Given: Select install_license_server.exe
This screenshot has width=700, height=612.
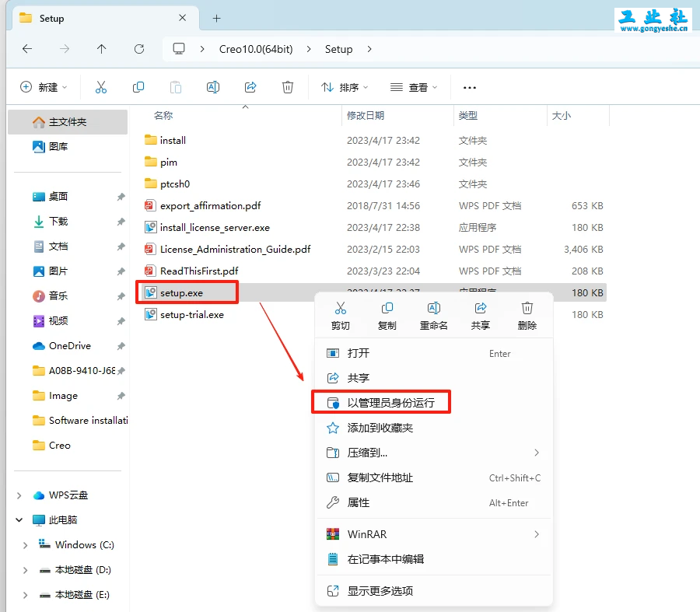Looking at the screenshot, I should pos(207,228).
